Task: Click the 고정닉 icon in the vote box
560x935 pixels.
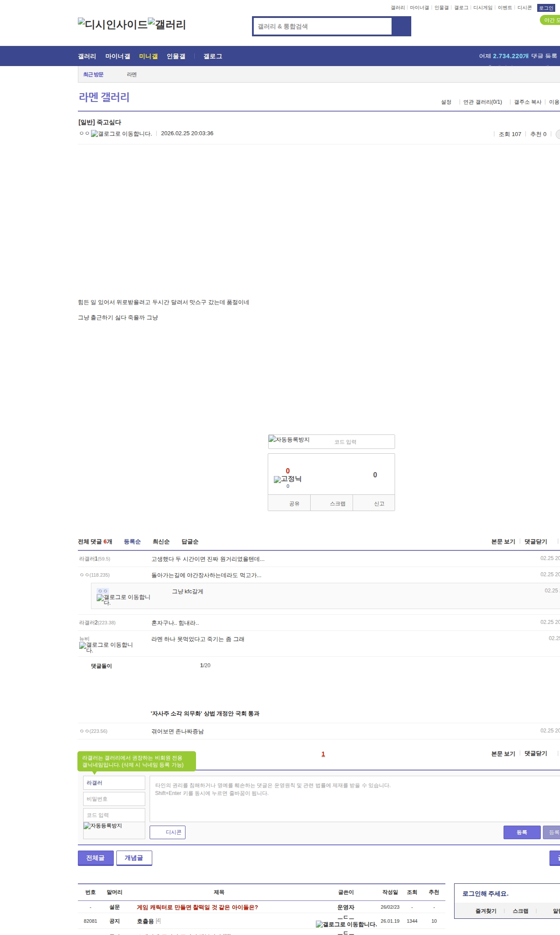Action: (x=287, y=479)
